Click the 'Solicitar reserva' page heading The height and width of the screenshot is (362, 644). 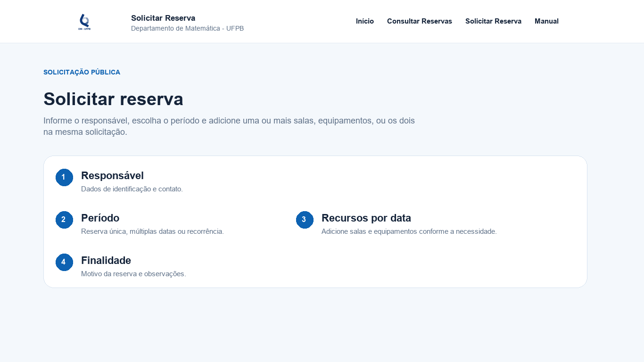113,99
